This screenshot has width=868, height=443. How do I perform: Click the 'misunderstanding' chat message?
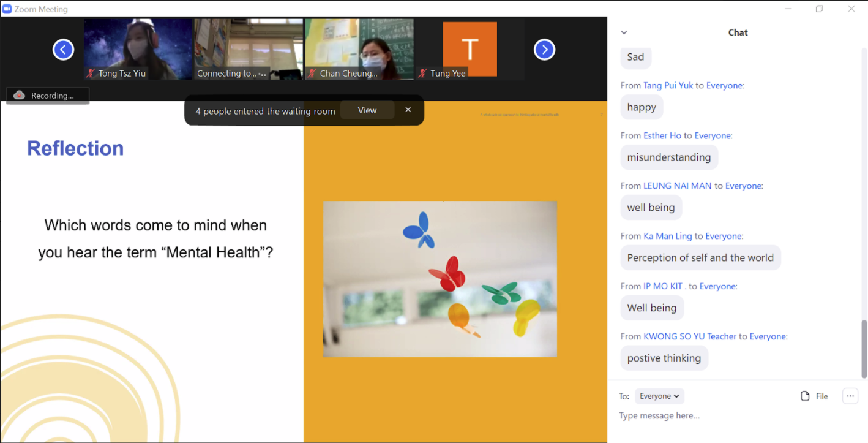click(x=669, y=157)
